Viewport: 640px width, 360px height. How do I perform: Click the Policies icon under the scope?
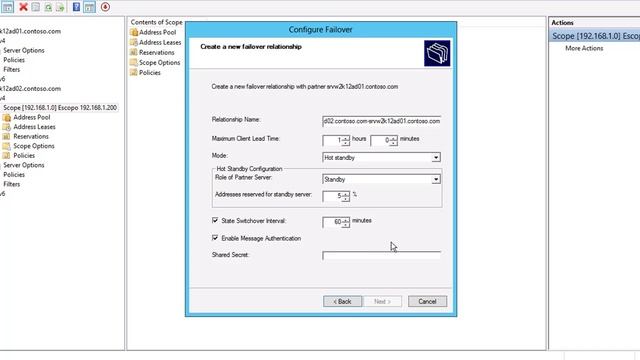[x=7, y=156]
